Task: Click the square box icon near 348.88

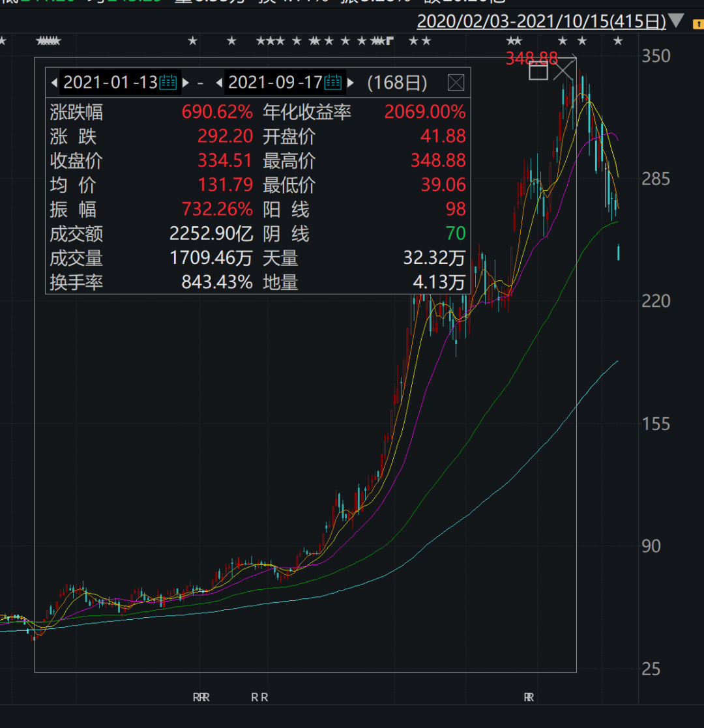Action: tap(538, 71)
